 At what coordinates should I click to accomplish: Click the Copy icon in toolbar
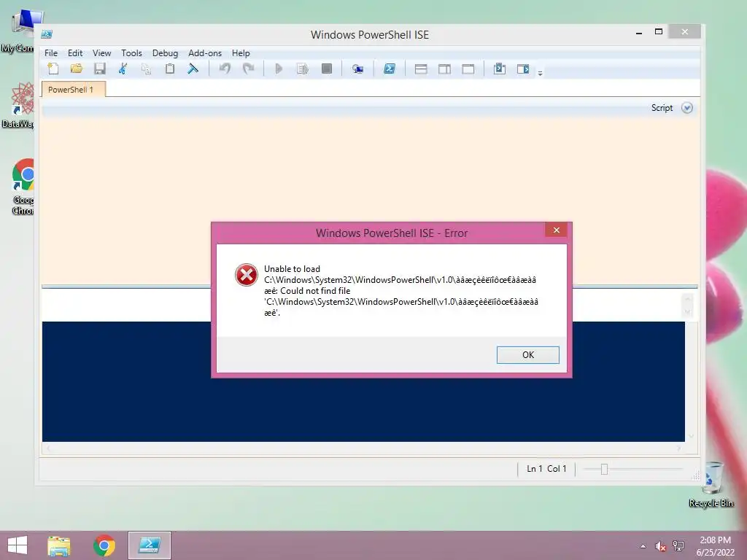point(146,69)
